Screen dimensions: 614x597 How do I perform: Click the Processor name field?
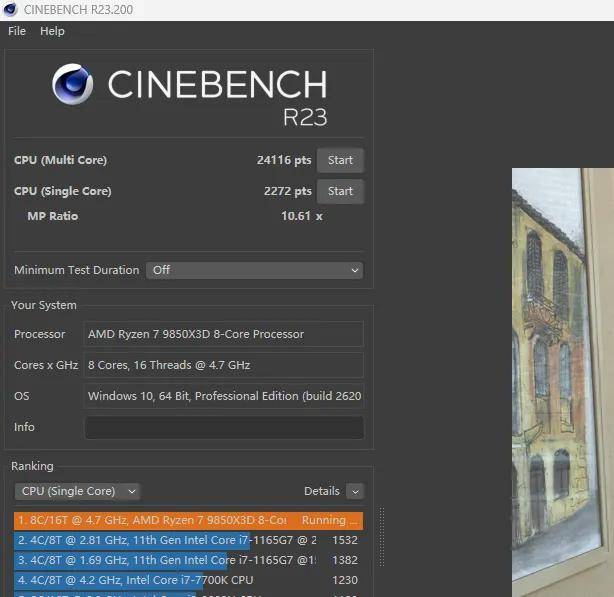(x=224, y=334)
